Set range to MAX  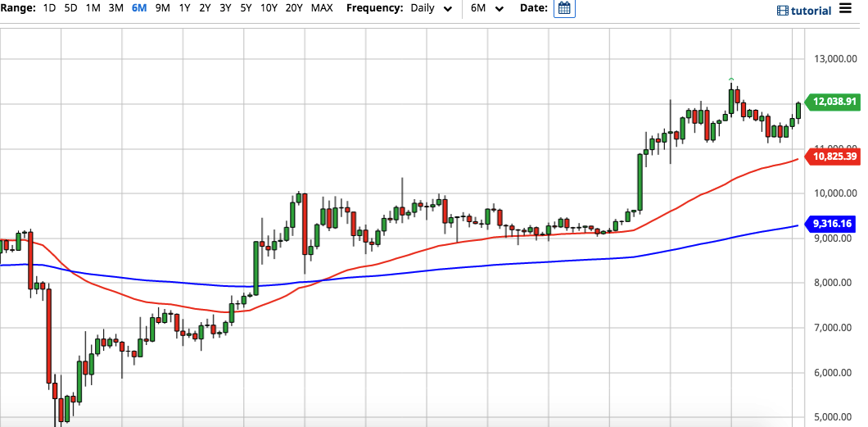pos(322,8)
